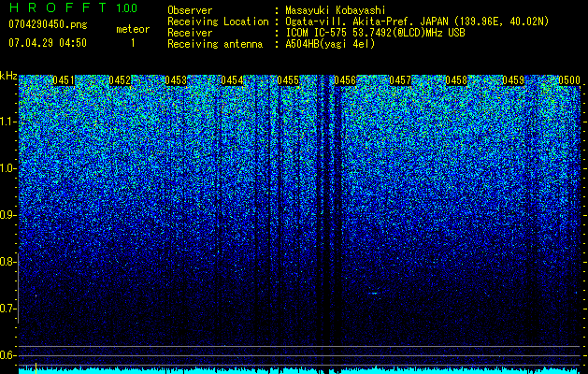Click the 0451 time marker

coord(64,80)
